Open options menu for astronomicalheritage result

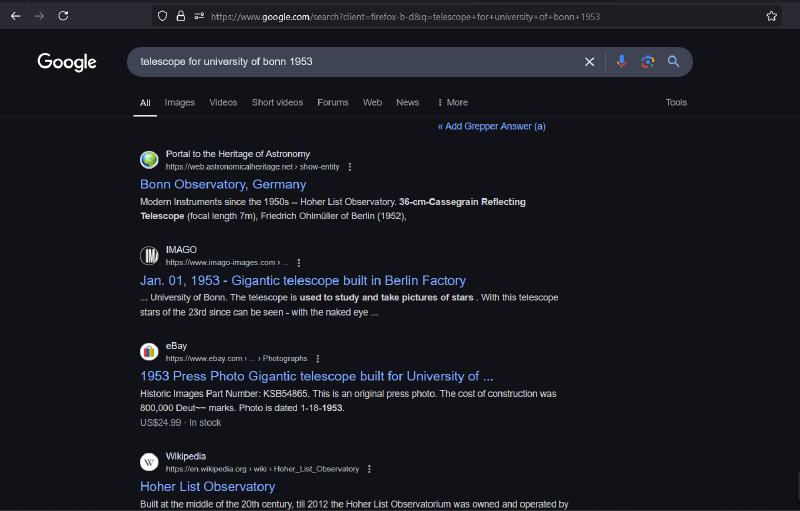350,167
